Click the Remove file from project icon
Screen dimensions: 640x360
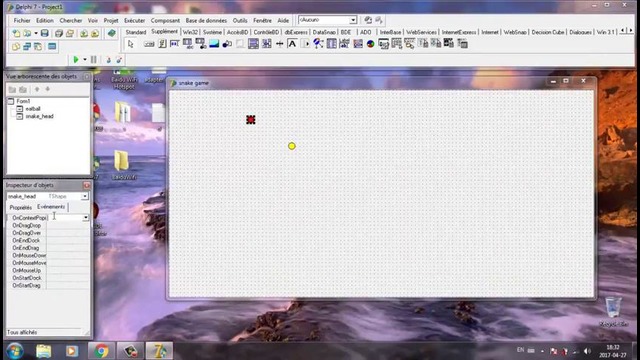coord(95,33)
